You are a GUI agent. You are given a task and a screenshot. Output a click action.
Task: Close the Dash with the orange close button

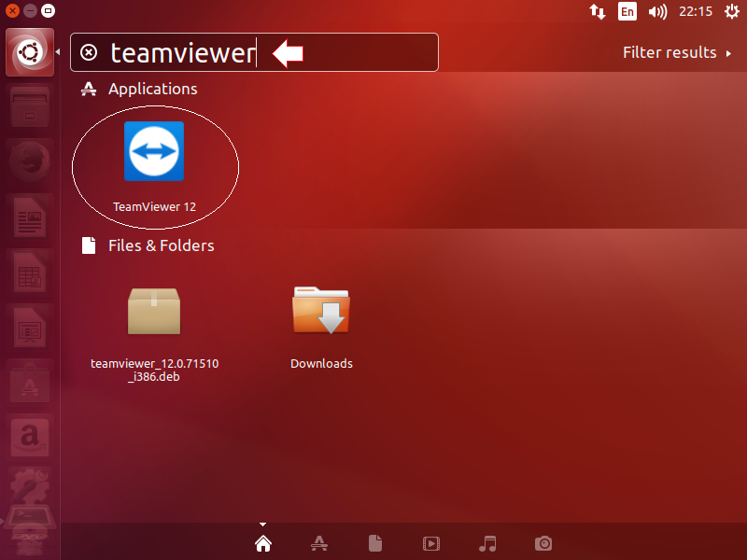point(13,10)
